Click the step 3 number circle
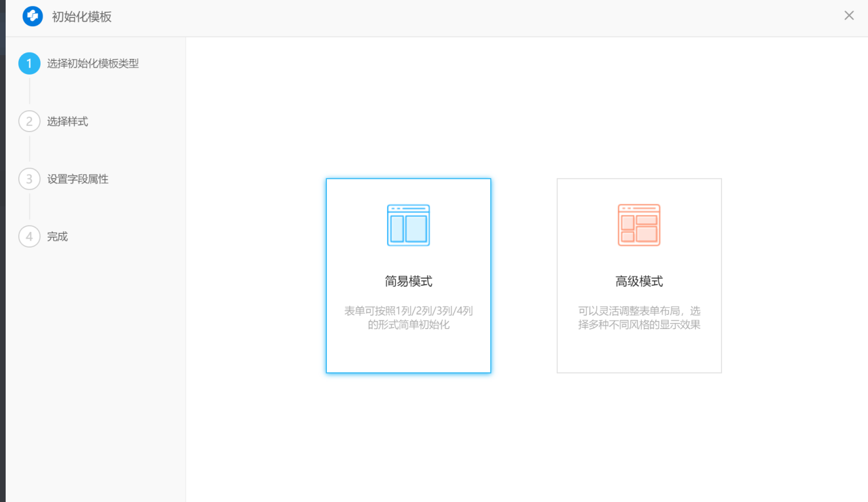This screenshot has width=868, height=502. (29, 179)
